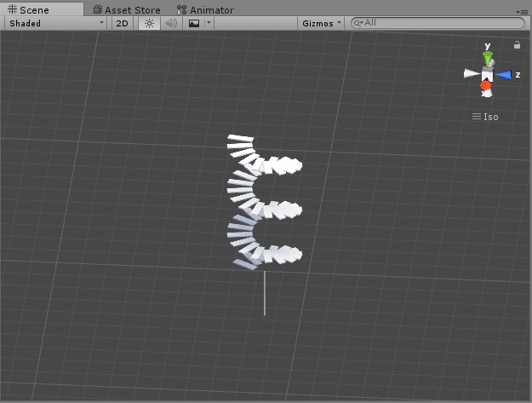
Task: Toggle the scene view rotation lock
Action: pos(517,45)
